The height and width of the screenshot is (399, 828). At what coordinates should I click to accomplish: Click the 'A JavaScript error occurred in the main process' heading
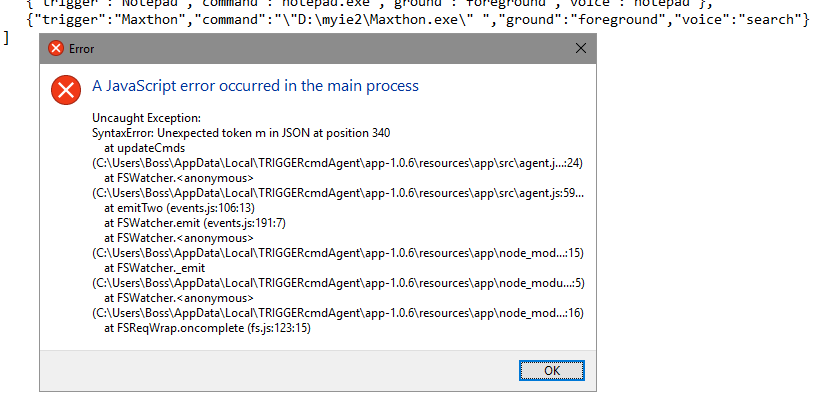(x=255, y=86)
